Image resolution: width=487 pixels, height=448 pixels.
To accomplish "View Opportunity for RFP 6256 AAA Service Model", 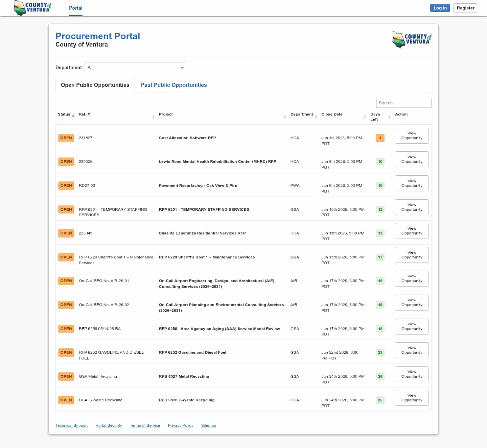I will pos(412,326).
